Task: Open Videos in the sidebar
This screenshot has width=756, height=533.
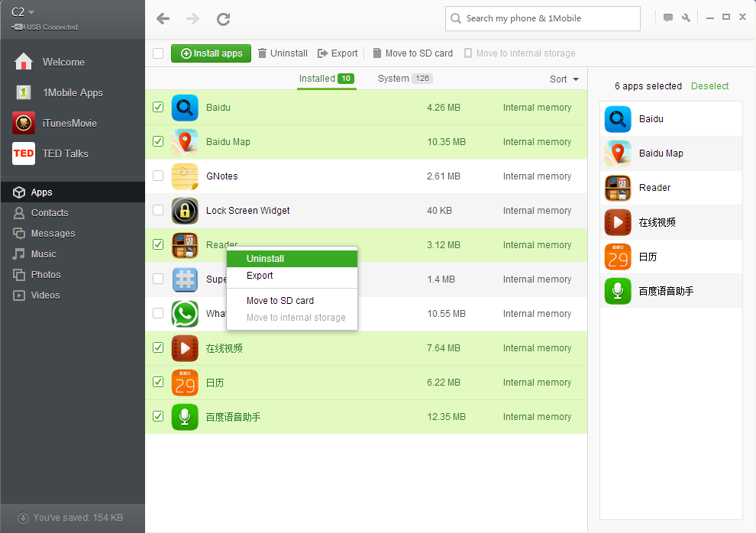Action: click(x=73, y=296)
